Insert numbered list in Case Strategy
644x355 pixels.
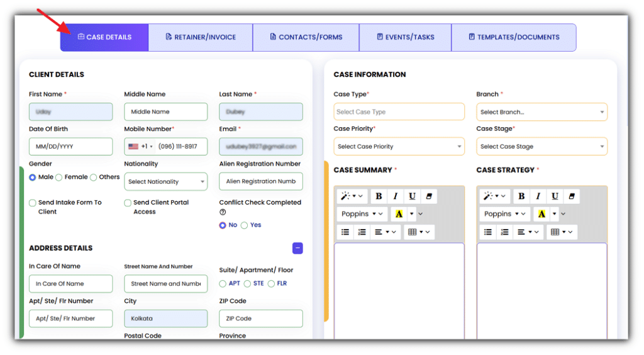click(x=504, y=232)
